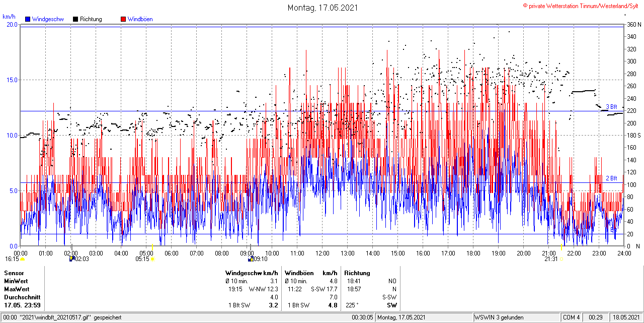Click the 360 N direction axis label
The width and height of the screenshot is (644, 323).
pos(634,24)
